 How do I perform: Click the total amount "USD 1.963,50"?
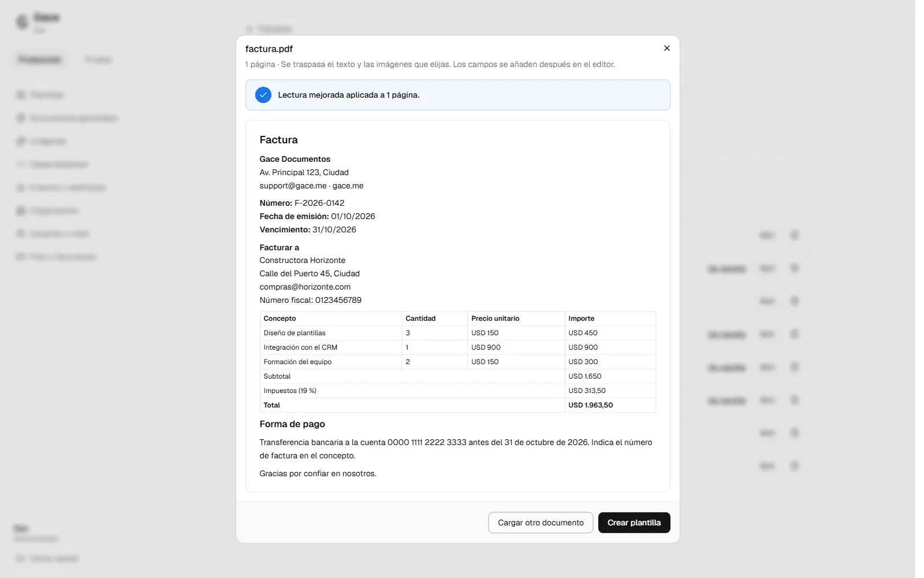pos(590,405)
